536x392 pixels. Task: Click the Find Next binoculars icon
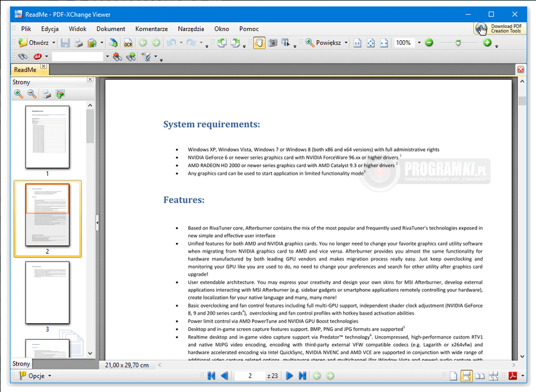coord(131,56)
